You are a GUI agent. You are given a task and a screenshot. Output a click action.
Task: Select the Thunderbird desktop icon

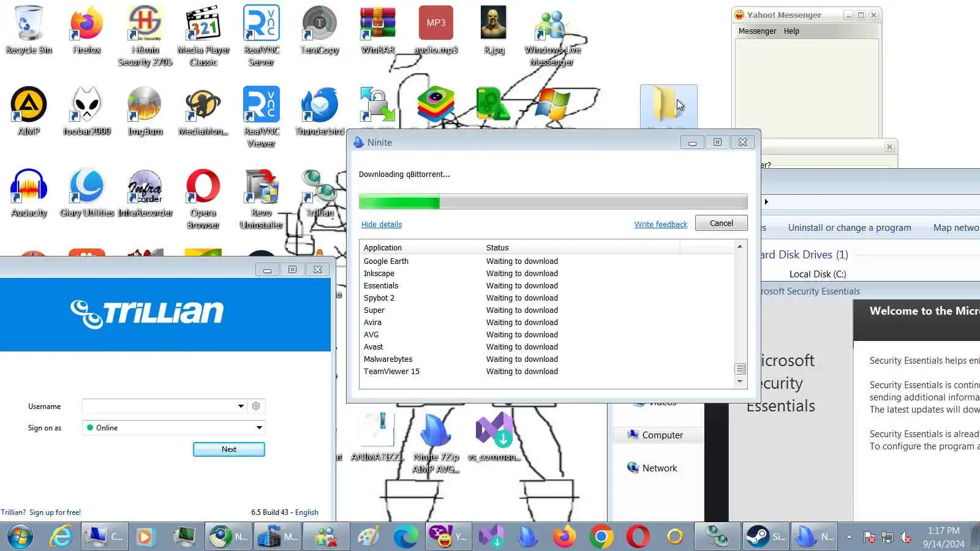click(x=320, y=111)
